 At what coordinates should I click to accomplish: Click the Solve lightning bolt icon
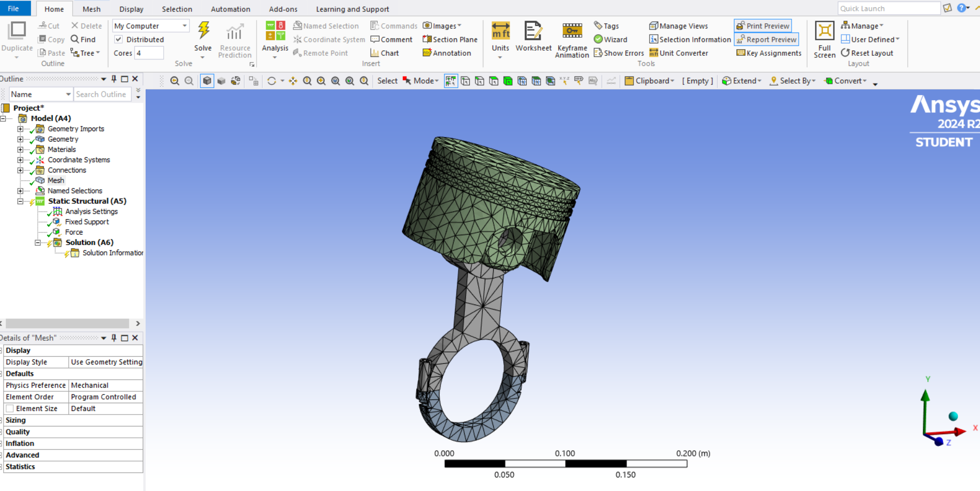coord(203,30)
